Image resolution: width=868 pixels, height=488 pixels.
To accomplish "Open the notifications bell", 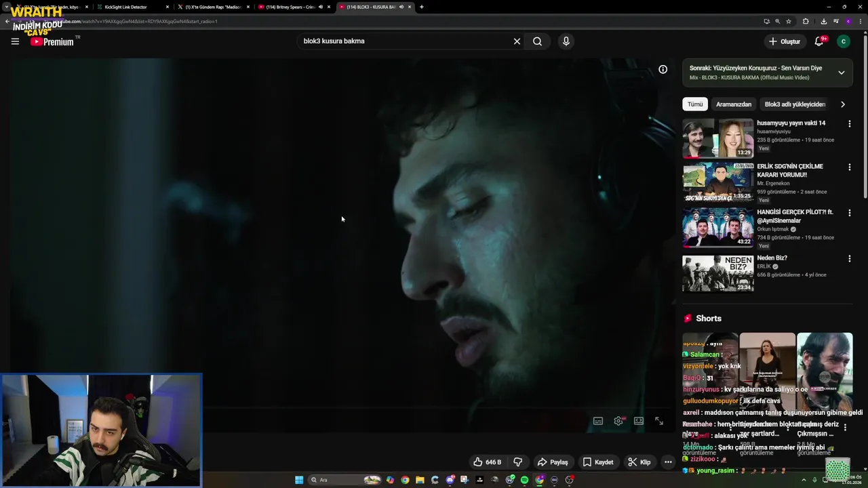I will tap(819, 41).
